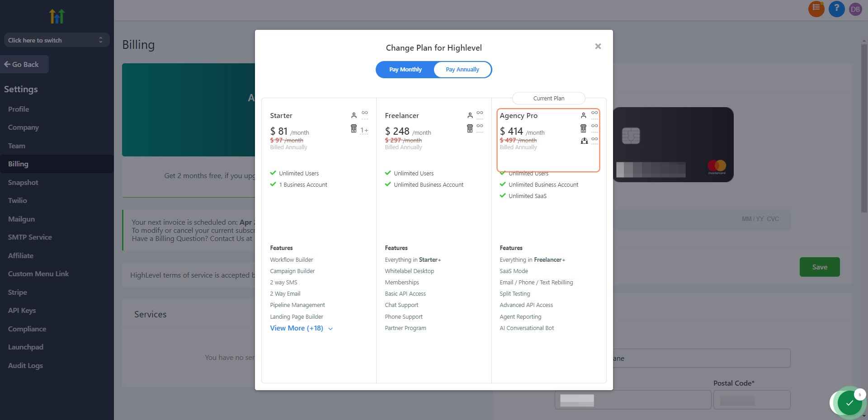The height and width of the screenshot is (420, 868).
Task: Click the orange list icon in header
Action: coord(816,8)
